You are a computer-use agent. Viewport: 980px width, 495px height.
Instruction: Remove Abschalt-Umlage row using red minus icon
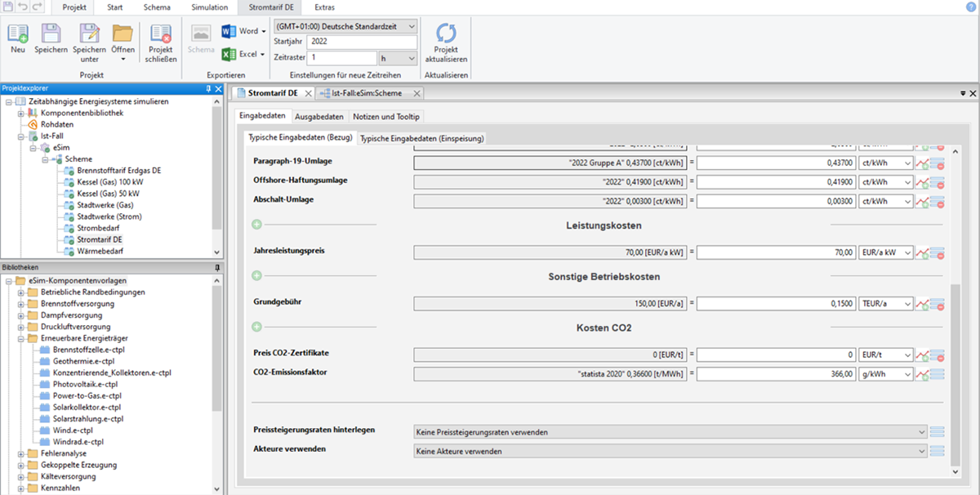tap(937, 202)
